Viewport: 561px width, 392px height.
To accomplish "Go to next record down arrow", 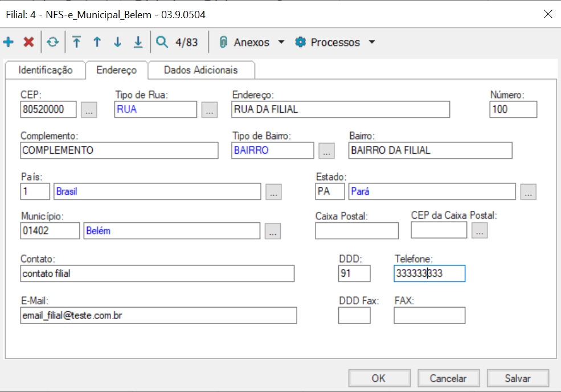I will point(117,42).
